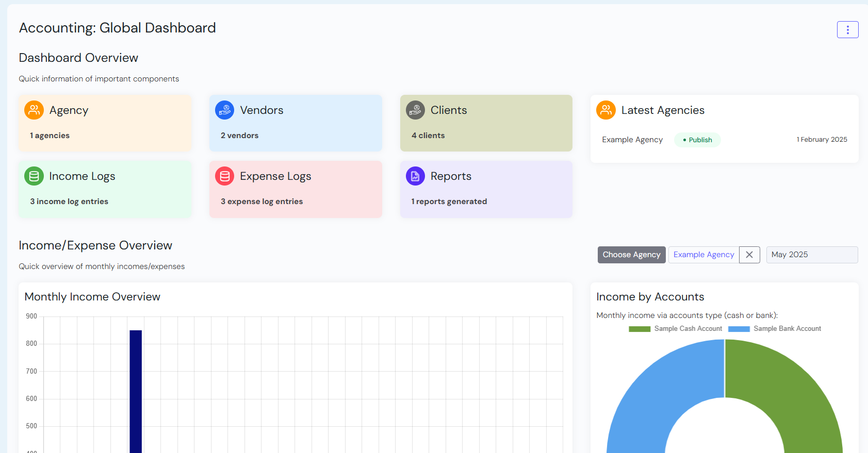Click the Reports document icon
The height and width of the screenshot is (453, 868).
point(415,176)
